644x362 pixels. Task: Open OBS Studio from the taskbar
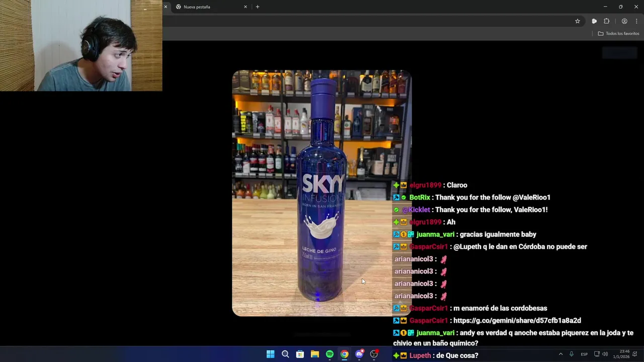[x=374, y=354]
